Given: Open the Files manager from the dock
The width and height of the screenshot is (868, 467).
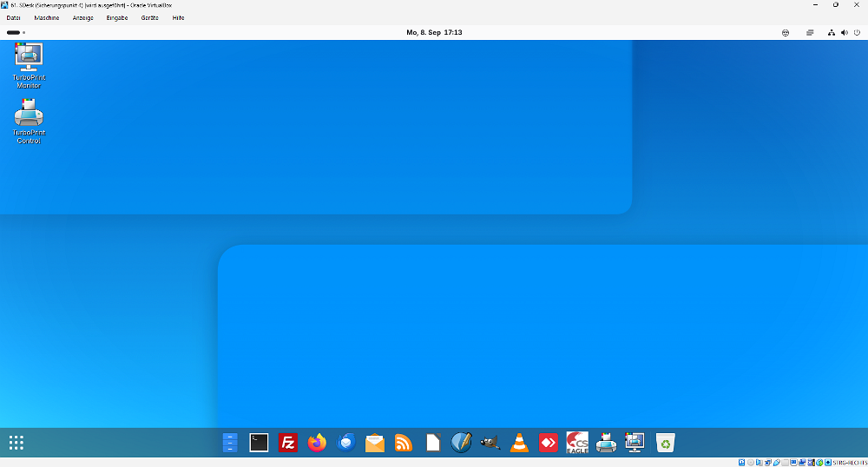Looking at the screenshot, I should pos(229,443).
